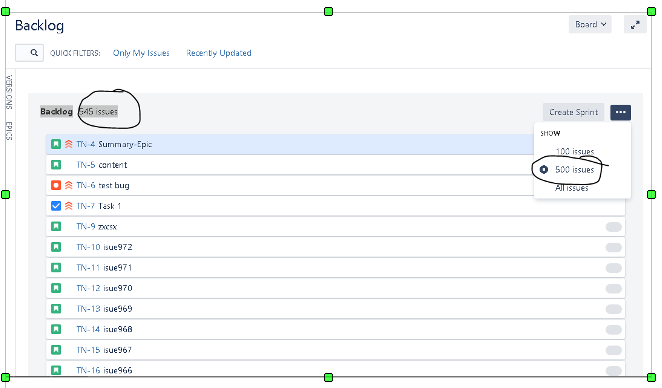
Task: Click the story icon on the TN-4 row
Action: [x=56, y=144]
